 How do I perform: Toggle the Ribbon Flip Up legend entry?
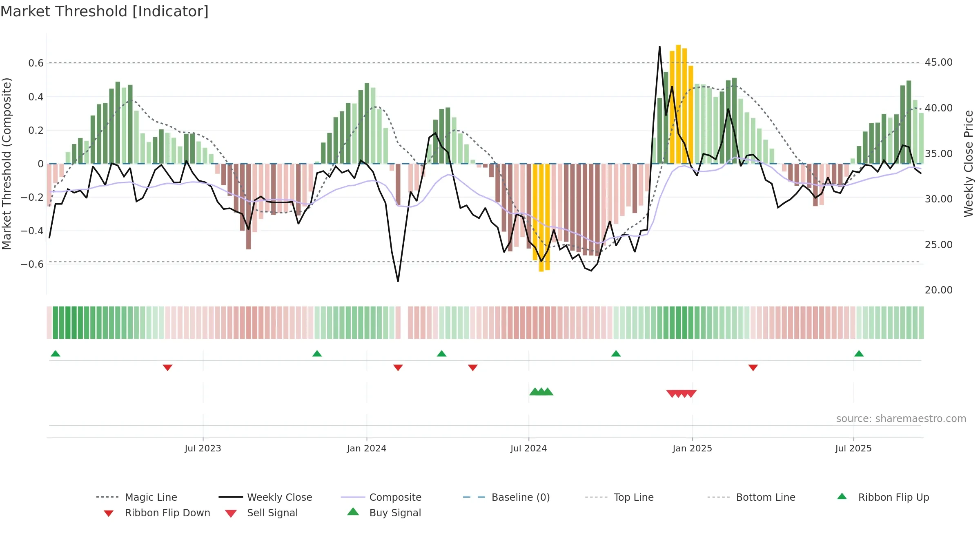click(x=883, y=497)
